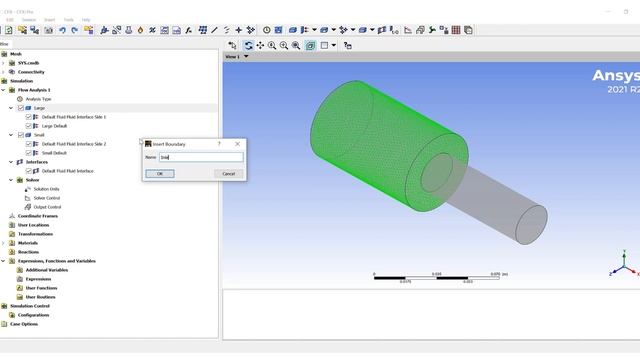Activate the Select pointer tool in viewer toolbar

232,45
